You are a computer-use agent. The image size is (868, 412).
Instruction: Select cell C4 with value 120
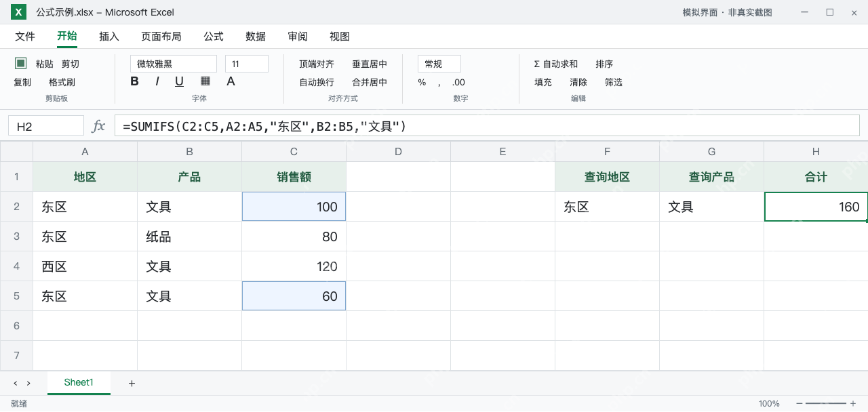[x=294, y=266]
